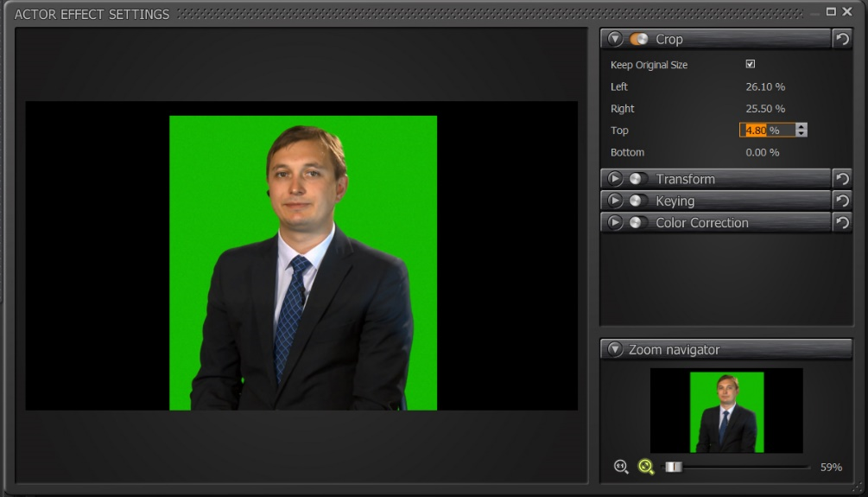The width and height of the screenshot is (868, 497).
Task: Click the yellow fit-to-view zoom icon
Action: click(x=645, y=467)
